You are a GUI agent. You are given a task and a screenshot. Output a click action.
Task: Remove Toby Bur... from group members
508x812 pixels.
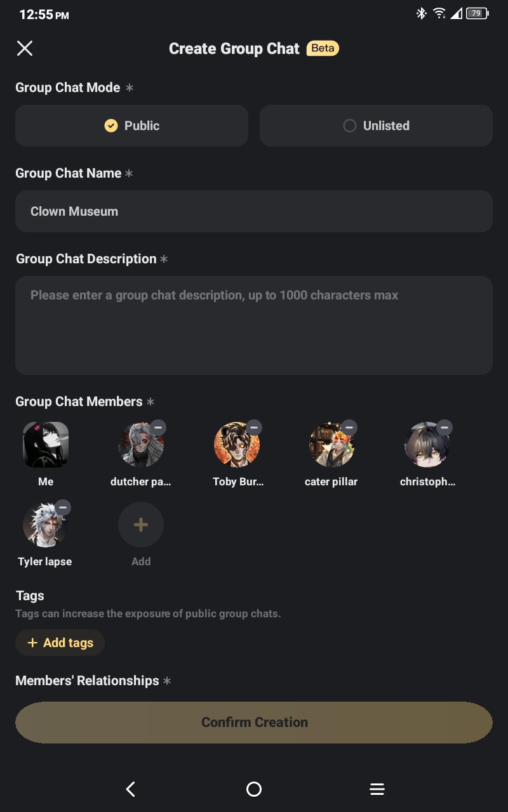pyautogui.click(x=253, y=428)
